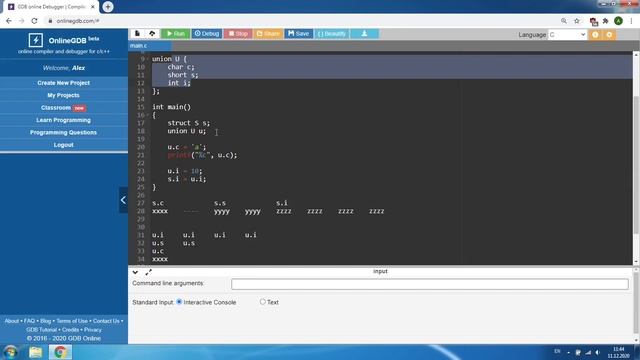The height and width of the screenshot is (360, 640).
Task: Select Interactive Console standard input
Action: click(179, 302)
